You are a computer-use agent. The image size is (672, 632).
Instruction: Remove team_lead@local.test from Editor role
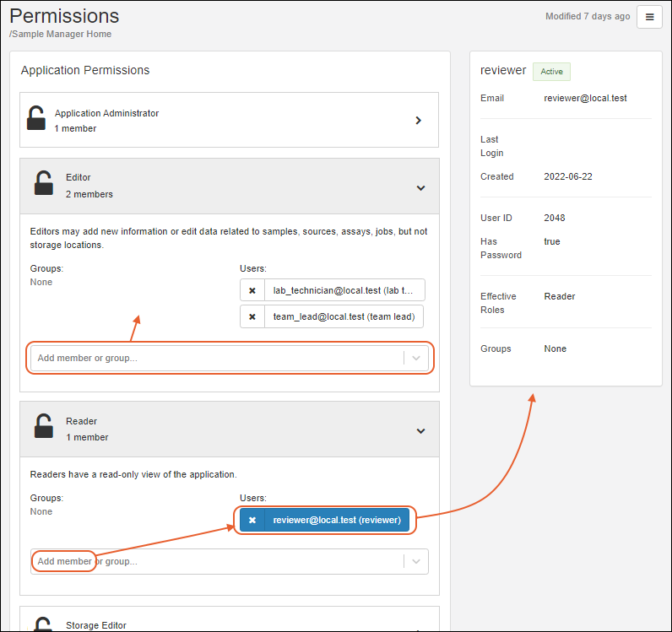(x=252, y=316)
